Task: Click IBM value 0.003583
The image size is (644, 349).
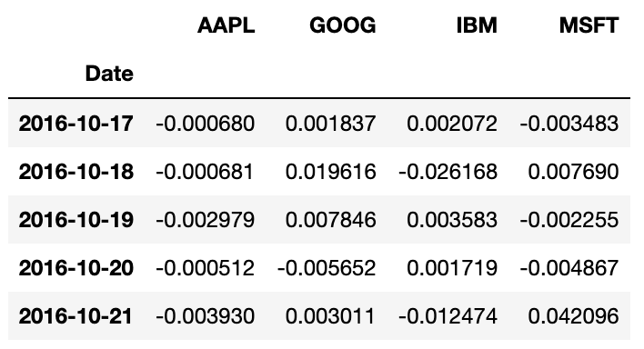Action: (452, 220)
